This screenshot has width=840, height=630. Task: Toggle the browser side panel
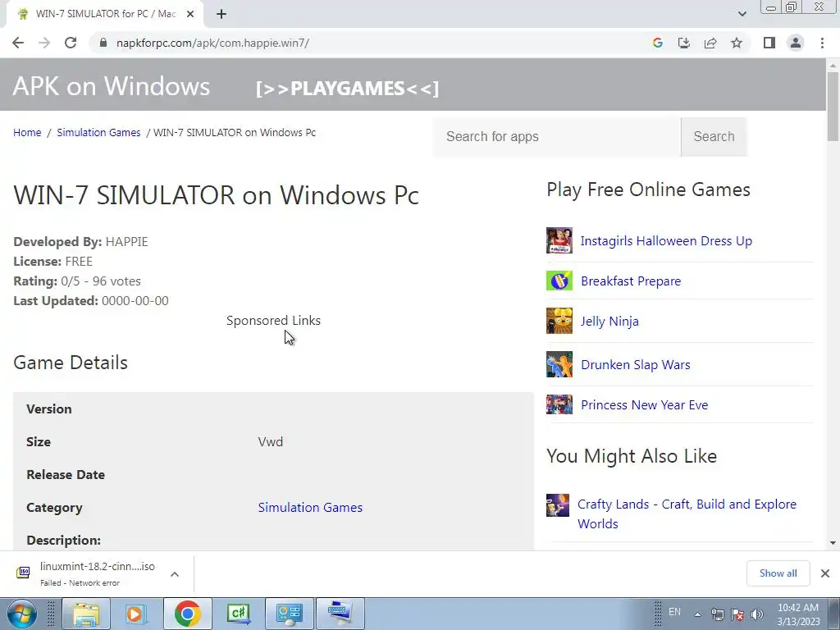point(769,43)
